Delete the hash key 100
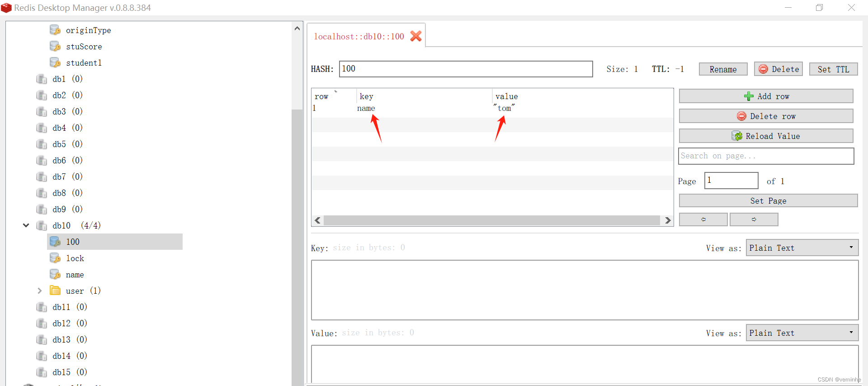This screenshot has height=386, width=868. pyautogui.click(x=778, y=69)
